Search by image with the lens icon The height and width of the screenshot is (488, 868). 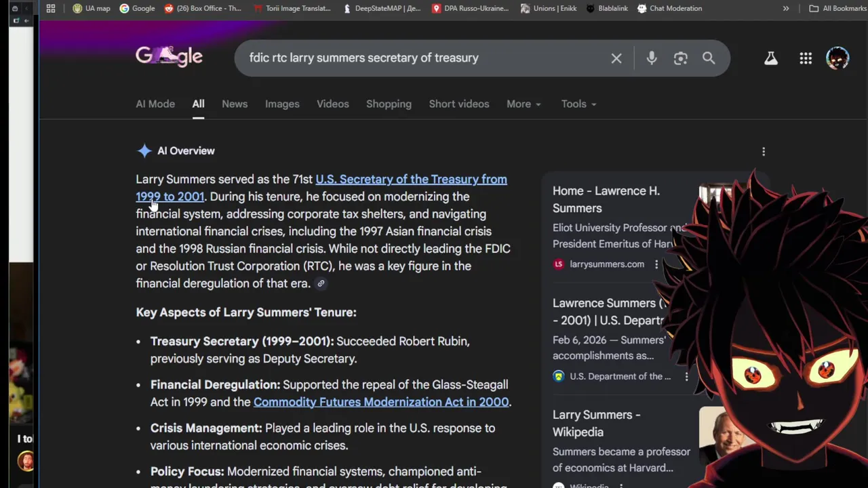pos(681,58)
